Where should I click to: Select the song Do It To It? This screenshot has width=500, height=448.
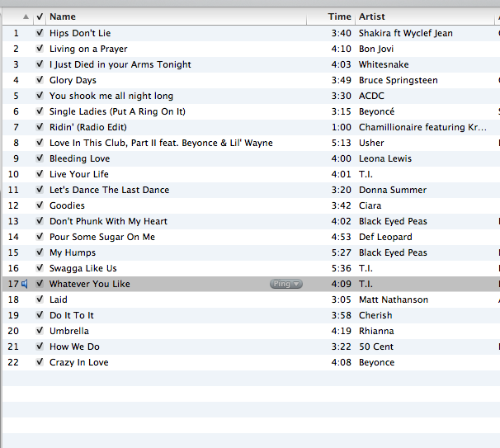coord(72,315)
